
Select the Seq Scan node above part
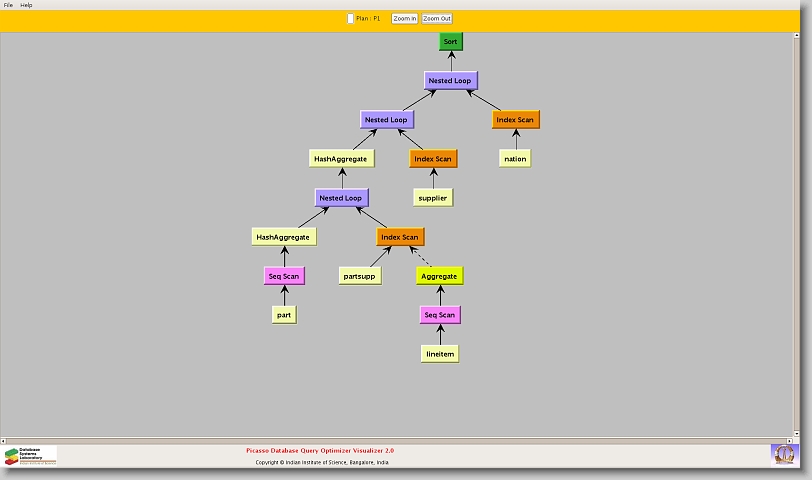pos(284,276)
